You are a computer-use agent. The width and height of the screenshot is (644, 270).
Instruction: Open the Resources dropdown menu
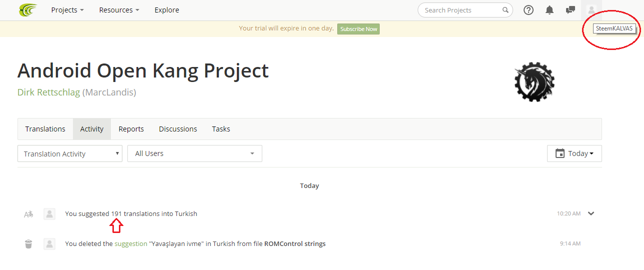click(119, 10)
